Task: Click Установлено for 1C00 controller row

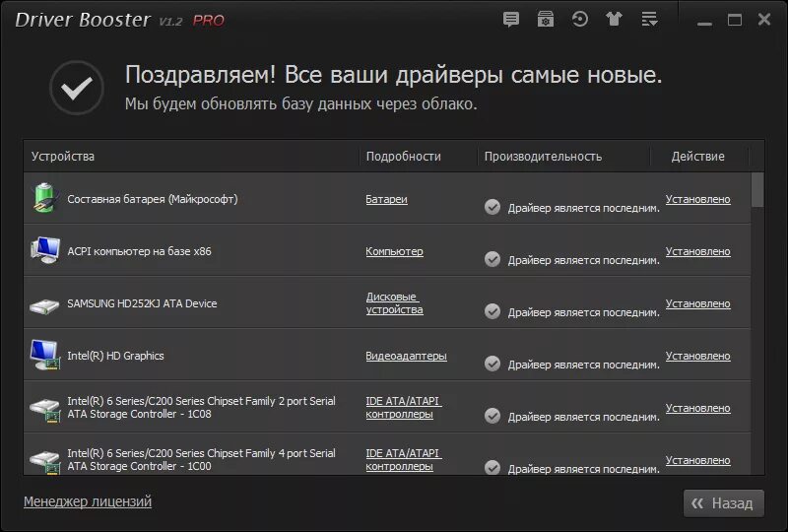Action: [x=697, y=460]
